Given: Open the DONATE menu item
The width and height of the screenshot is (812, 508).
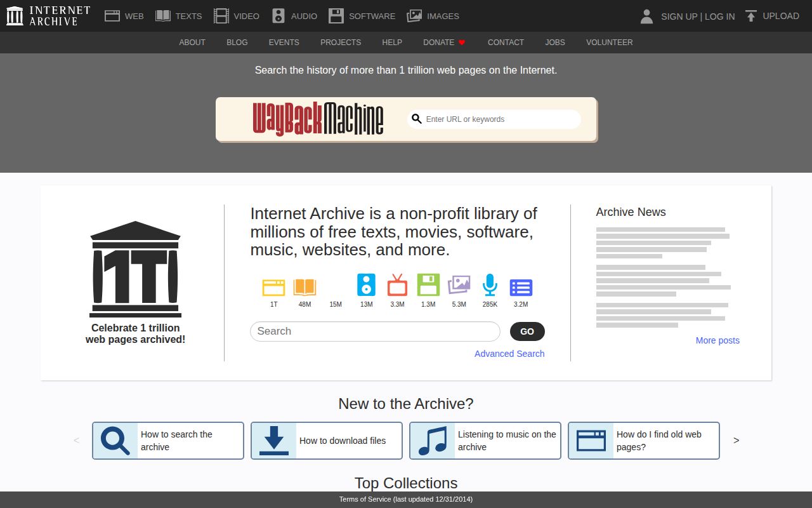Looking at the screenshot, I should (438, 43).
